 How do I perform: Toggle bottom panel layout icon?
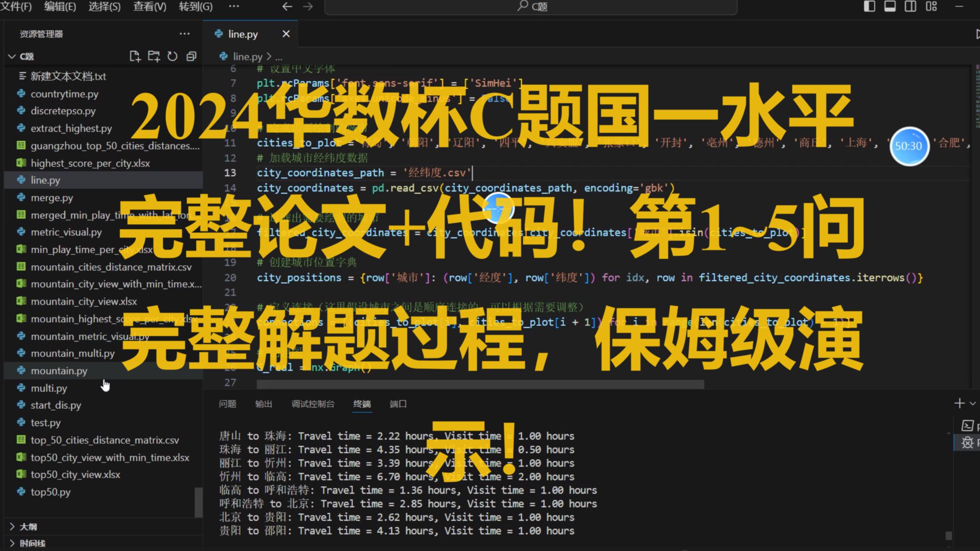coord(890,6)
